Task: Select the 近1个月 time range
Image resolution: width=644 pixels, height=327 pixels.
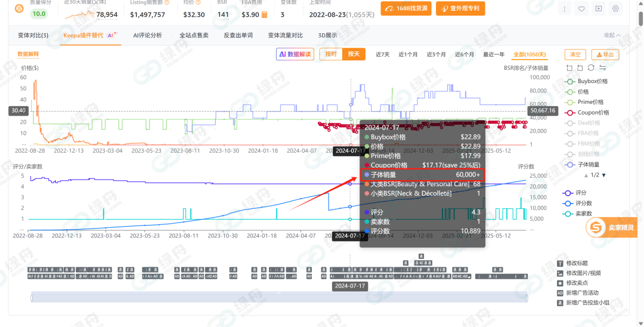Action: point(408,55)
